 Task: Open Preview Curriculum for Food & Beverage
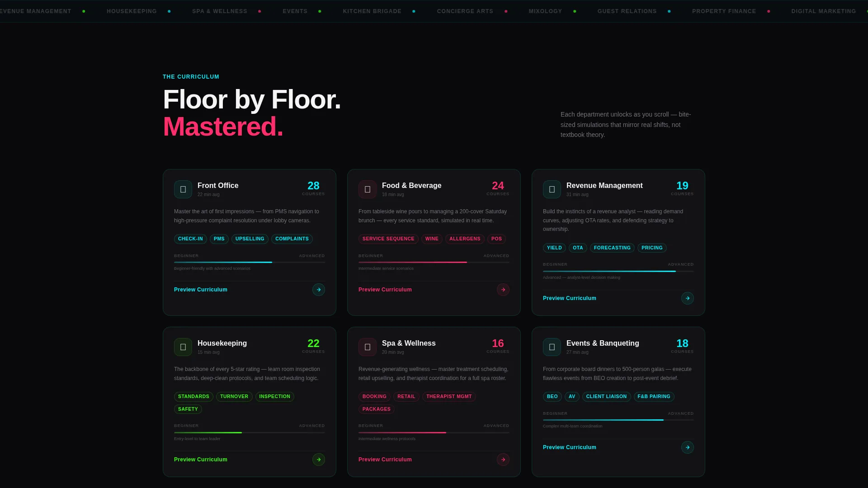pos(385,290)
